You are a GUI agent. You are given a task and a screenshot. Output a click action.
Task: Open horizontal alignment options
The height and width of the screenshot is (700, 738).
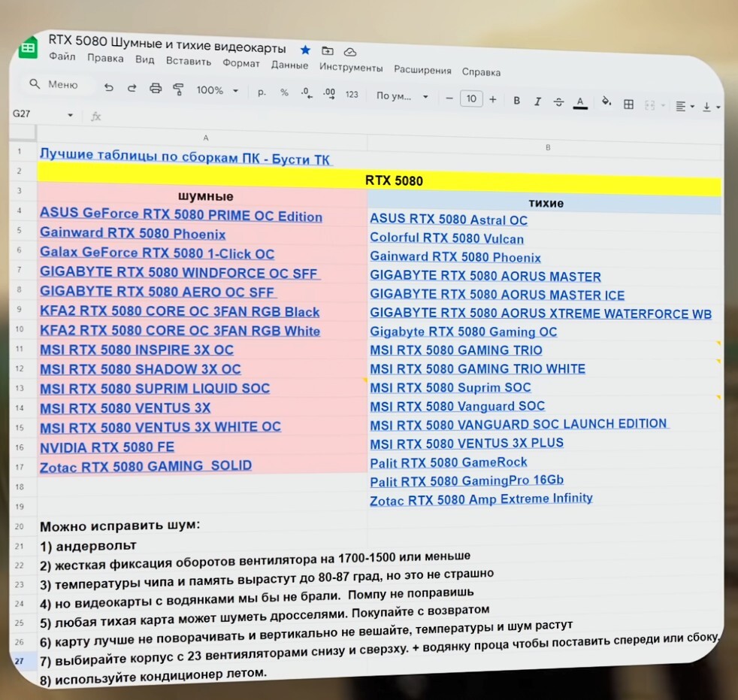pyautogui.click(x=685, y=106)
